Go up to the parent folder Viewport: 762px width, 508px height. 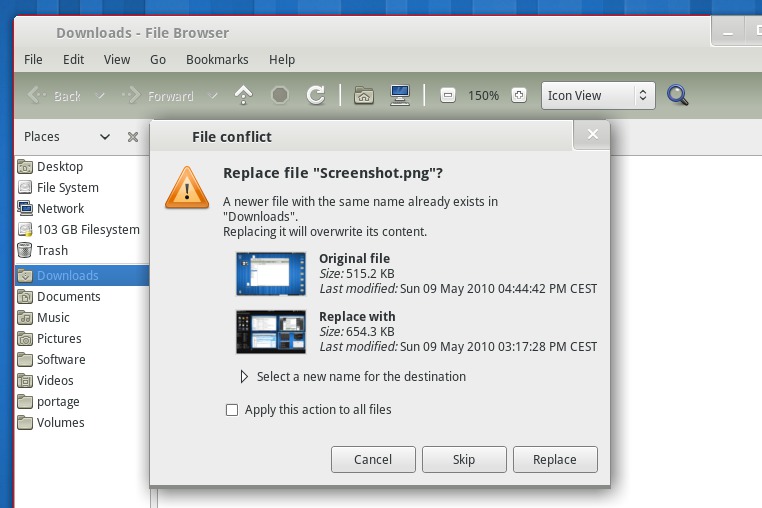243,95
